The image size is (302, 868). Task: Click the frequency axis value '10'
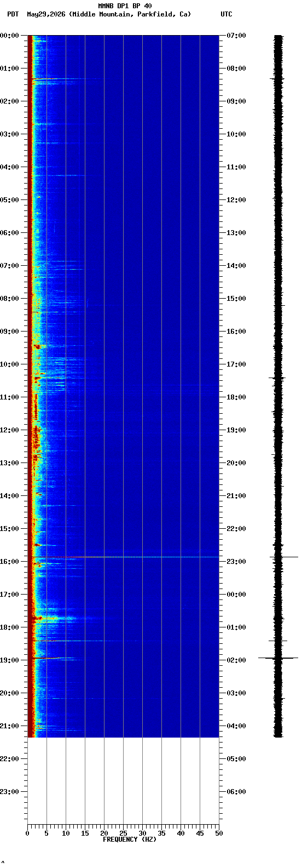tap(66, 833)
